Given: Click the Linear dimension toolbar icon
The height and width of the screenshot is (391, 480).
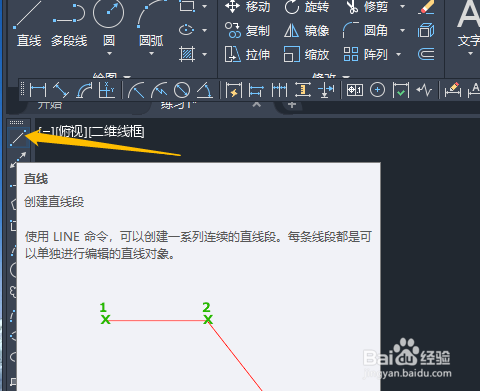Looking at the screenshot, I should (38, 90).
